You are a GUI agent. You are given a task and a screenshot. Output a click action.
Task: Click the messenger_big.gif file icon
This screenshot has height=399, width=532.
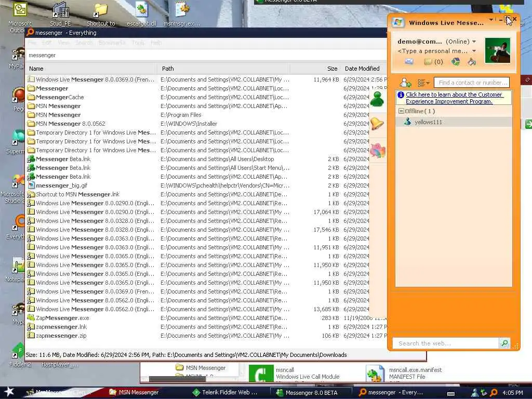tap(31, 185)
